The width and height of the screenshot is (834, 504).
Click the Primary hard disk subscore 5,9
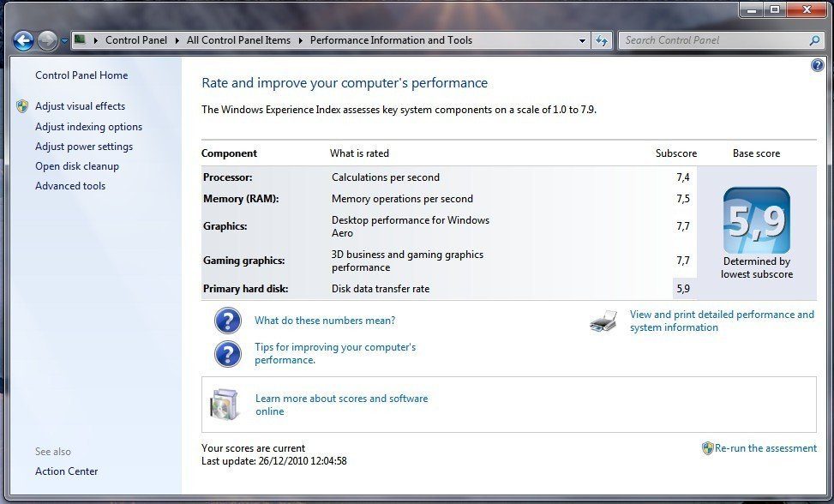click(x=683, y=289)
